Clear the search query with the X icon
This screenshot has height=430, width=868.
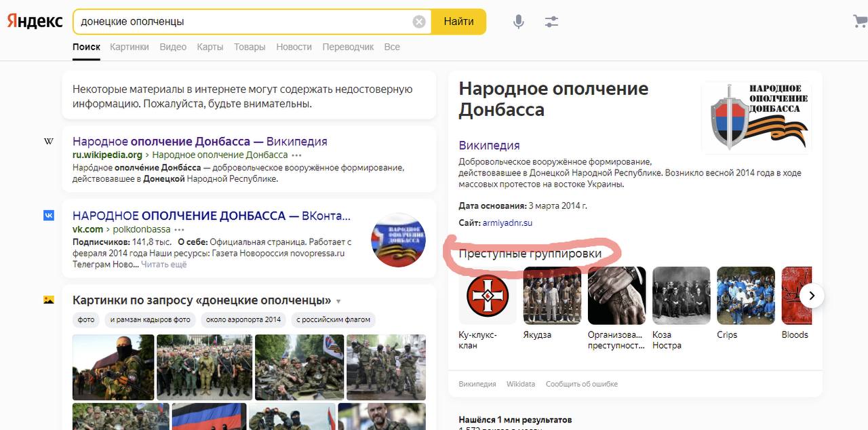[x=419, y=22]
